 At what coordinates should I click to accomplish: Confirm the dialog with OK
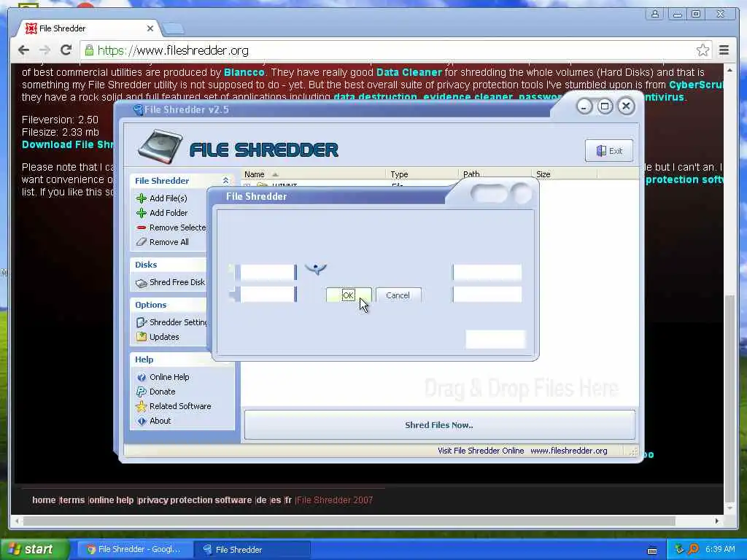coord(348,295)
